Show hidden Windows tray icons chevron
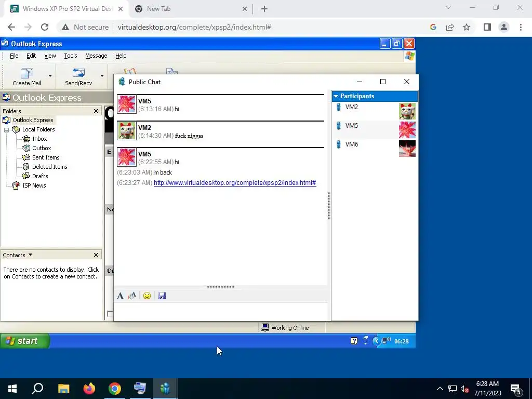This screenshot has height=399, width=532. click(x=440, y=389)
